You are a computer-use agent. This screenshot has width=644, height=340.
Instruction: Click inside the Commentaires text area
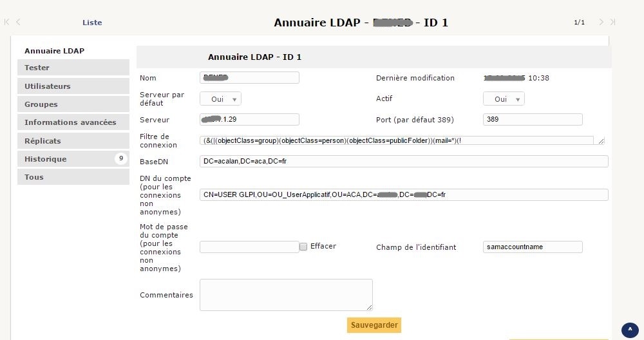coord(286,295)
